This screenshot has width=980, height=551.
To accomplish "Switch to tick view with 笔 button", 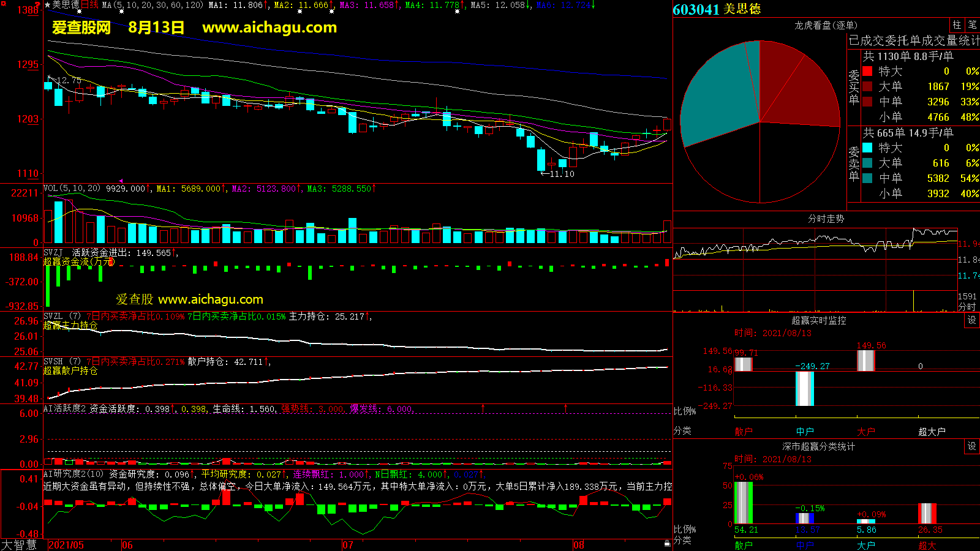I will 972,24.
